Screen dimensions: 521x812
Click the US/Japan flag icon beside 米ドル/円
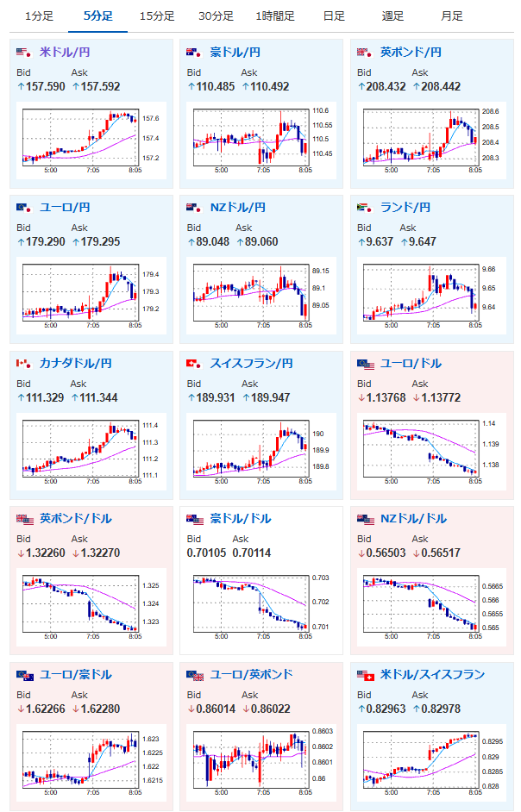[x=24, y=53]
